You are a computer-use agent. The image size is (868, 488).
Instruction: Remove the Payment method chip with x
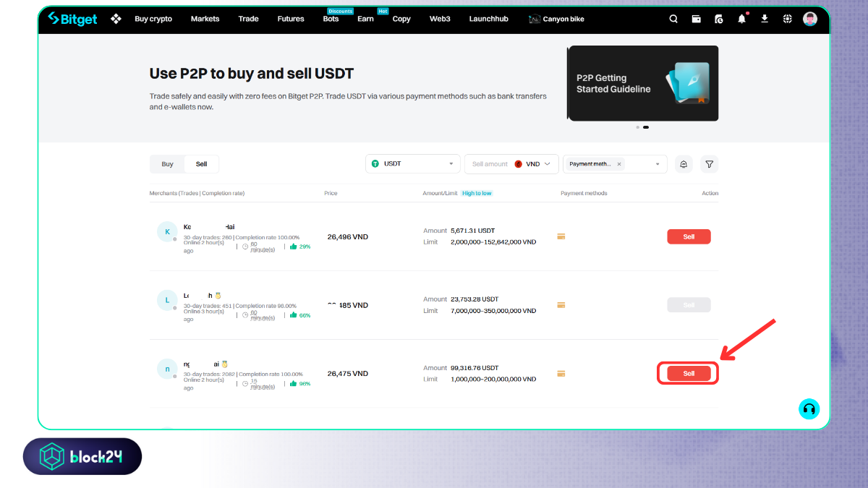(619, 164)
